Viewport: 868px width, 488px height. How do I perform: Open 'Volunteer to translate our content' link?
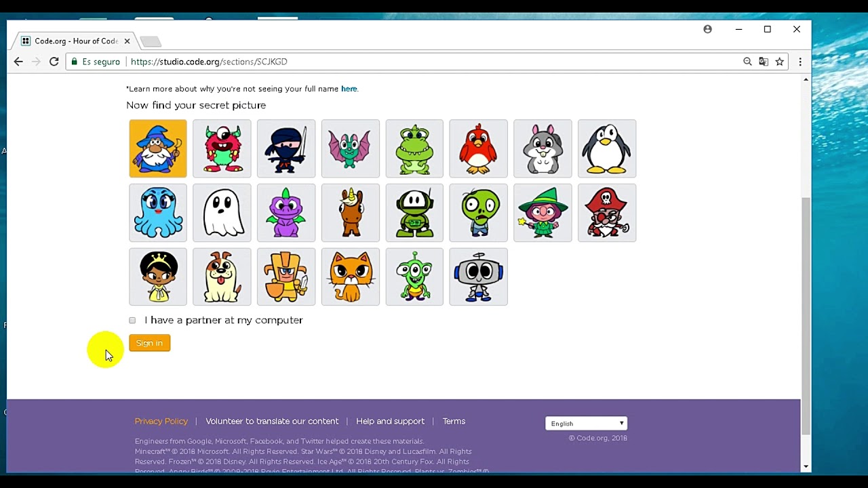tap(272, 421)
